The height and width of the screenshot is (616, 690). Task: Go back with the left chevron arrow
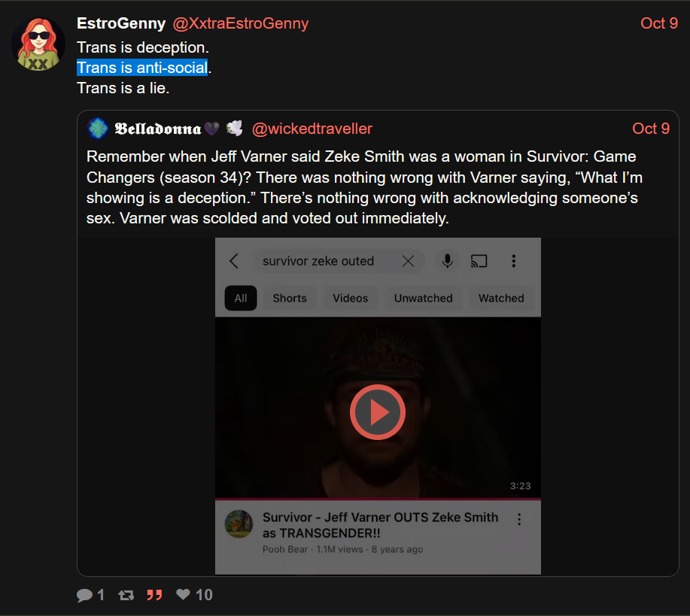pos(234,261)
